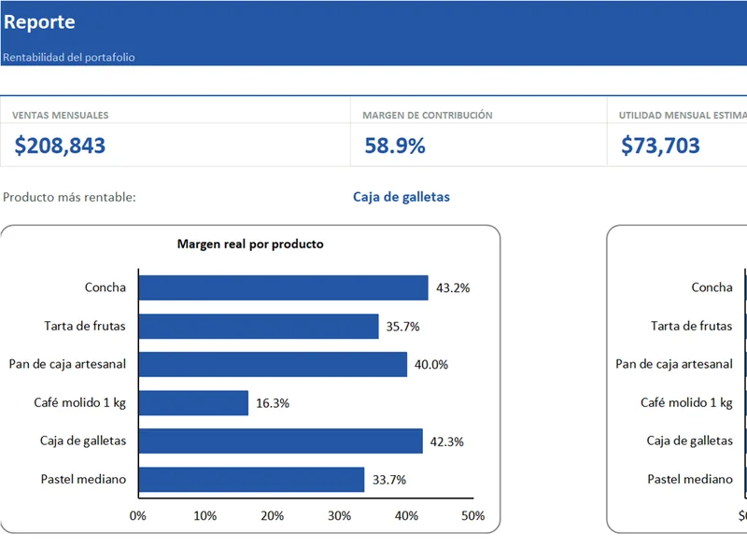Click Pastel mediano label in right chart
This screenshot has width=747, height=560.
pos(690,479)
